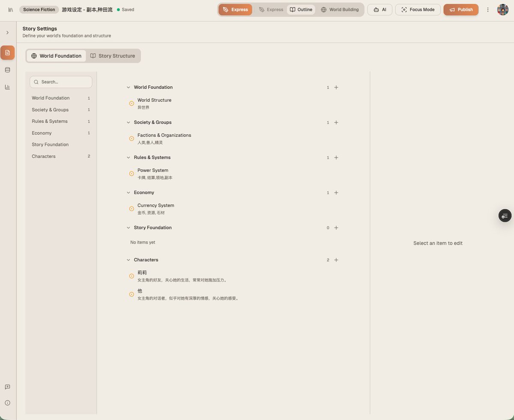Add item to Rules & Systems with plus
Image resolution: width=514 pixels, height=420 pixels.
coord(336,158)
